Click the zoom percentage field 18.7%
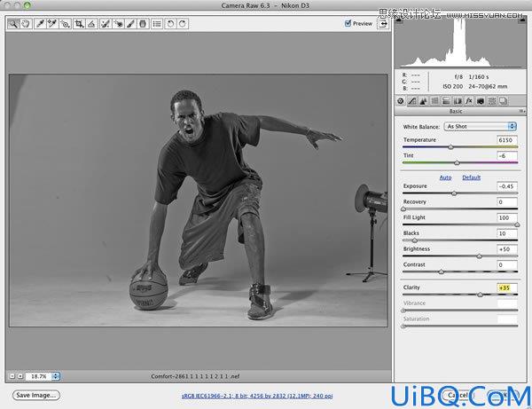 (38, 376)
